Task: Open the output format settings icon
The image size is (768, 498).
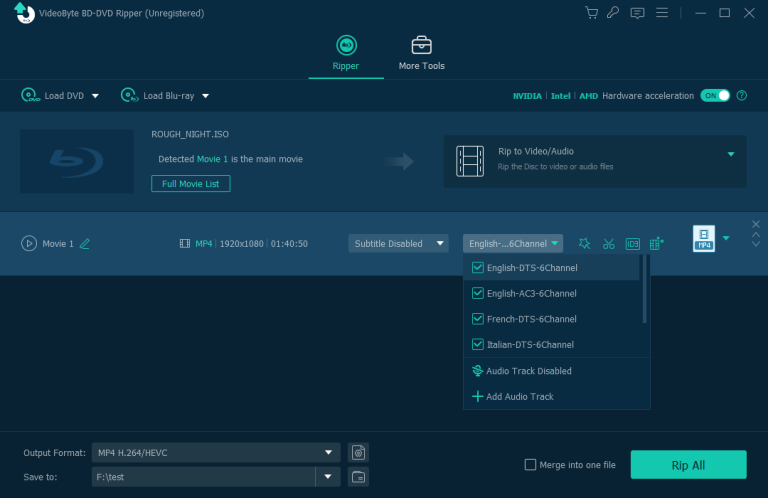Action: pos(358,452)
